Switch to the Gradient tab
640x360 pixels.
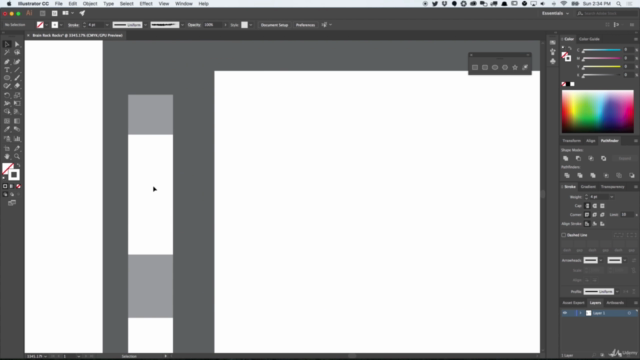(588, 187)
